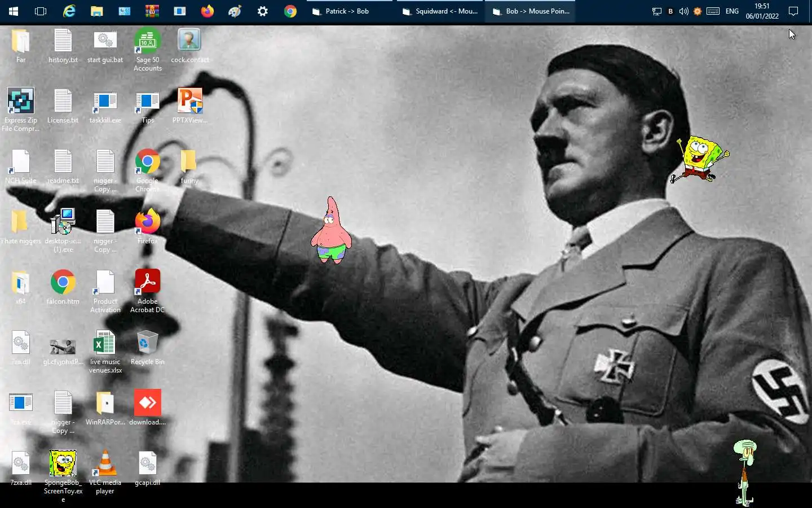Select the x64 folder icon
The image size is (812, 508).
pos(21,288)
